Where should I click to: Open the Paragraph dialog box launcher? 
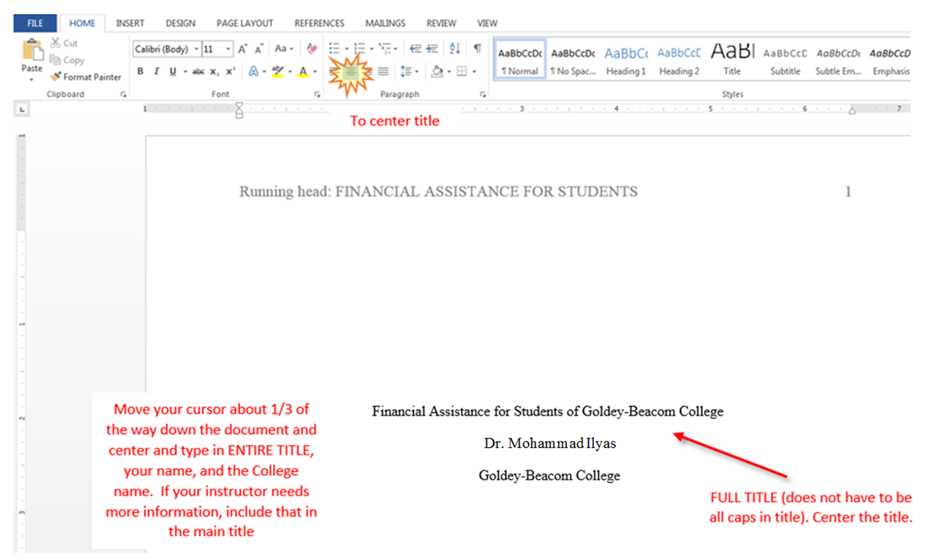[483, 94]
